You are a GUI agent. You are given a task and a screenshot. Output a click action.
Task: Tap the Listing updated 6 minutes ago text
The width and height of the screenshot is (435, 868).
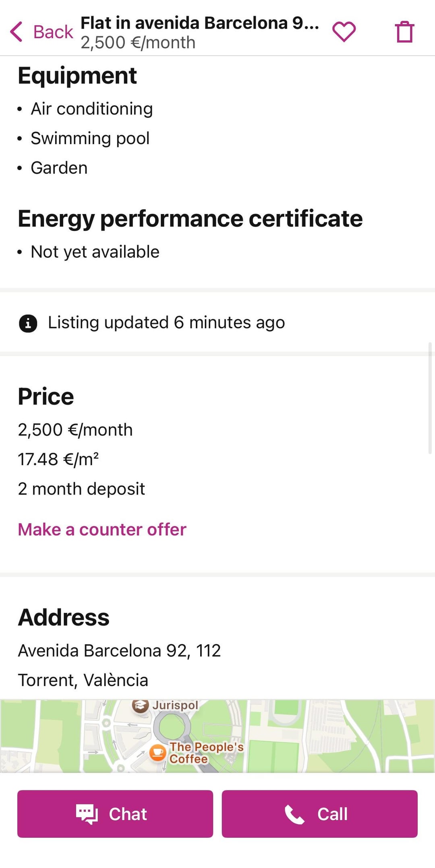click(166, 323)
